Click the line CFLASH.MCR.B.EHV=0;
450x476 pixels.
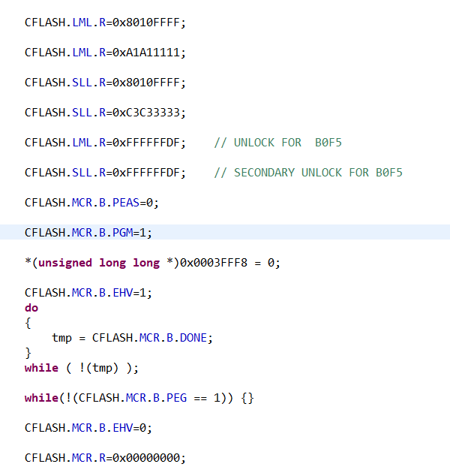tap(88, 429)
